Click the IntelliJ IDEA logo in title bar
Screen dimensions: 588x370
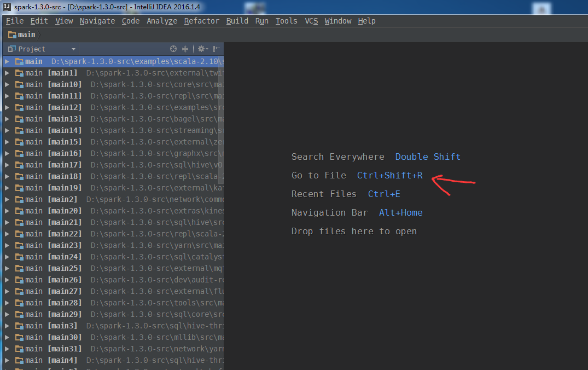(7, 7)
